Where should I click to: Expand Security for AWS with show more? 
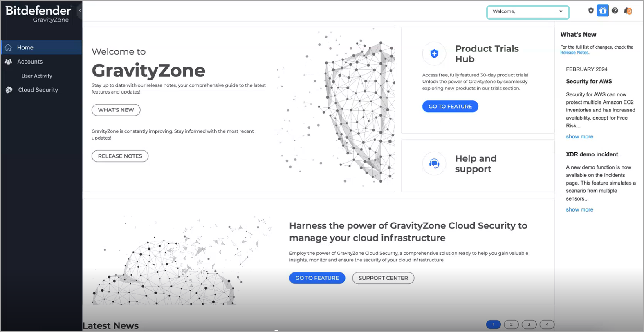point(579,137)
